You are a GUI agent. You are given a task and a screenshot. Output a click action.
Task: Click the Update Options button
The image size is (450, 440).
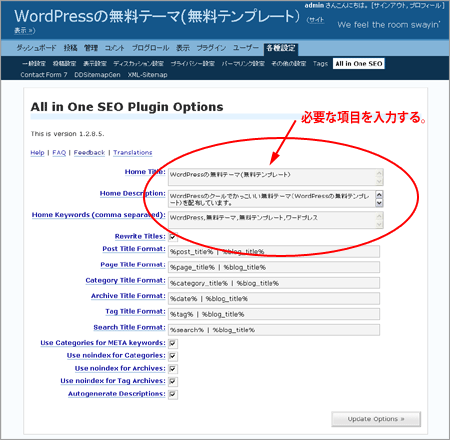(376, 419)
